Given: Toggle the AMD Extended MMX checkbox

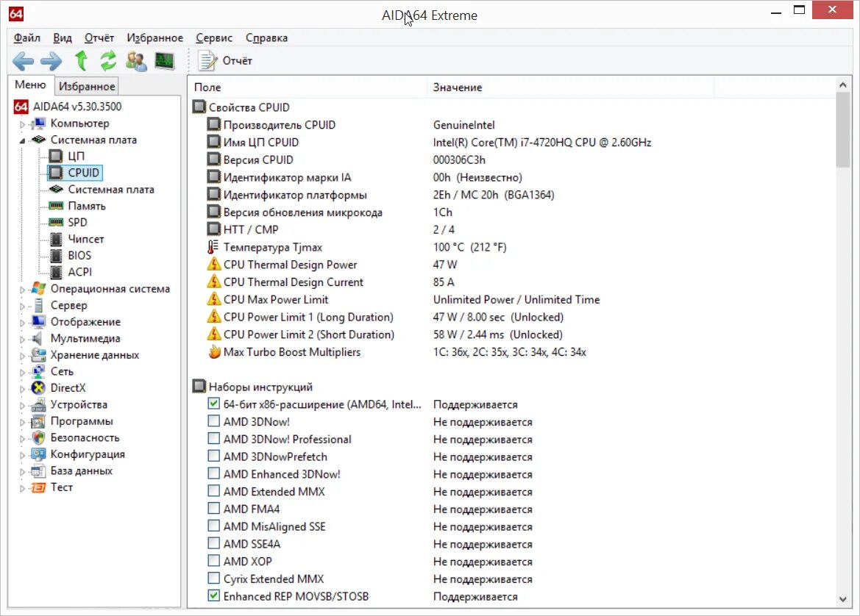Looking at the screenshot, I should point(214,491).
